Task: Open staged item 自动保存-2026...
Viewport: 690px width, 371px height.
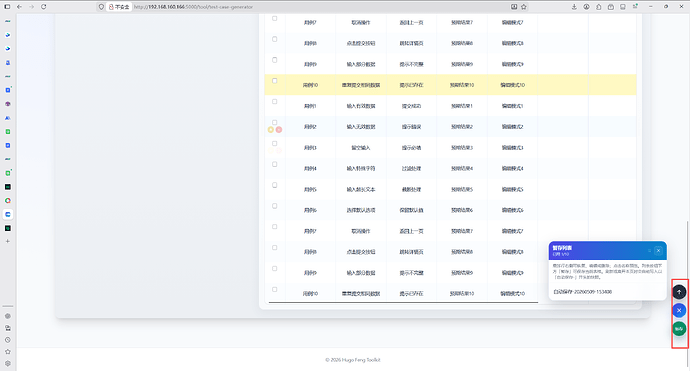Action: coord(582,291)
